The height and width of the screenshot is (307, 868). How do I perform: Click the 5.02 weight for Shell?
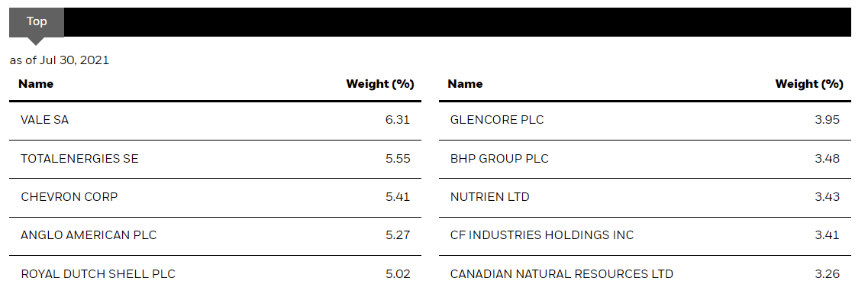(398, 273)
